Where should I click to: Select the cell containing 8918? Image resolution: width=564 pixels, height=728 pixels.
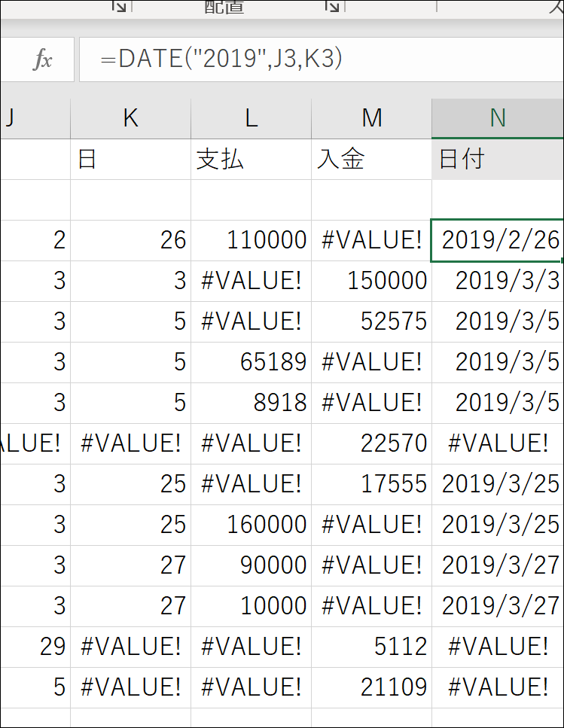point(252,403)
